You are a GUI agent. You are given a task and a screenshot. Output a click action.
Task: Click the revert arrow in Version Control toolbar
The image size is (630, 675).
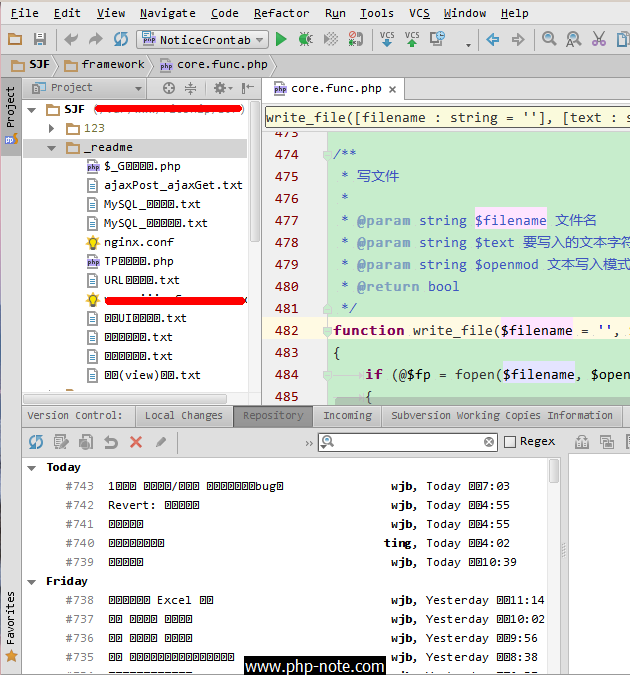coord(111,442)
